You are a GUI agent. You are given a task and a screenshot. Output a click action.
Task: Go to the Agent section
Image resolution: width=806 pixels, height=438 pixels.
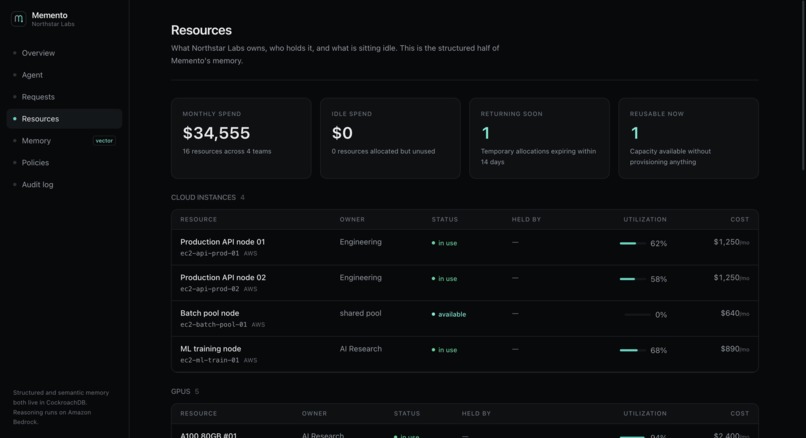tap(64, 75)
